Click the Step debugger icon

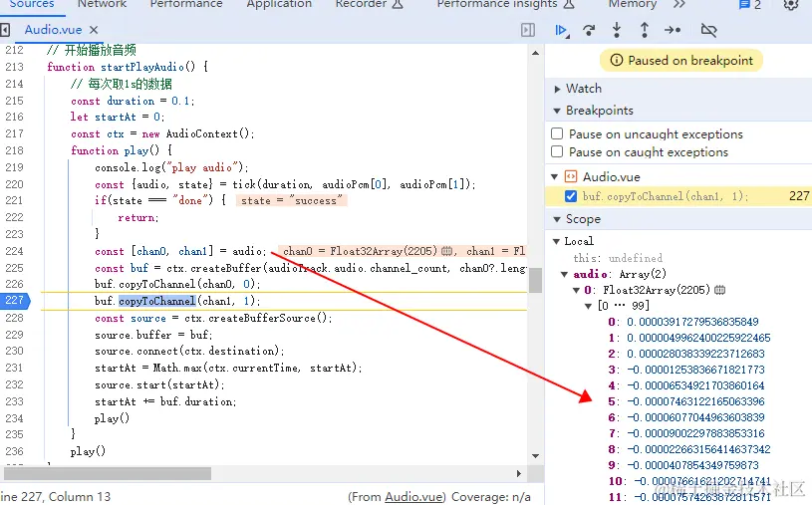point(673,30)
